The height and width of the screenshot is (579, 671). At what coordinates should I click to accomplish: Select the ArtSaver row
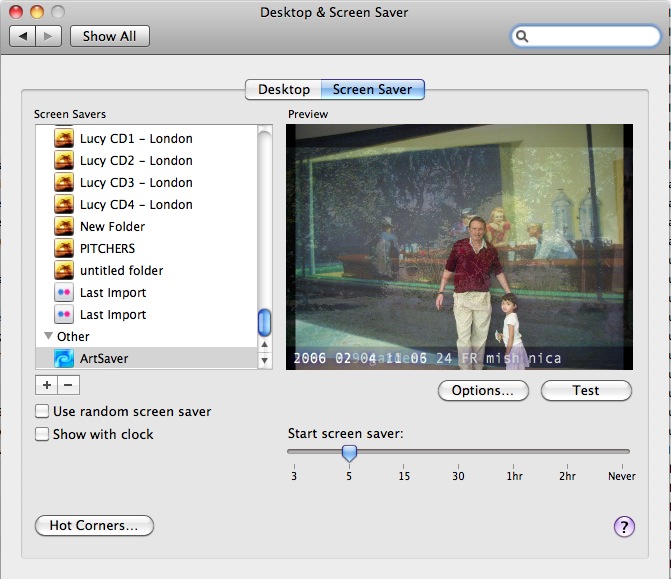(x=147, y=358)
